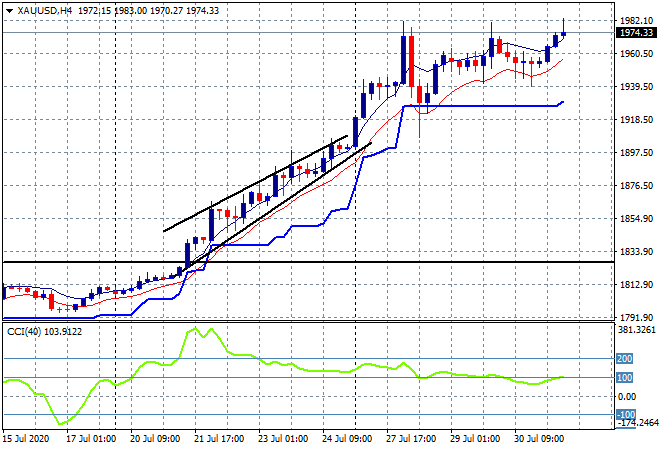Image resolution: width=660 pixels, height=450 pixels.
Task: Click the 1833.90 price axis label
Action: tap(636, 251)
